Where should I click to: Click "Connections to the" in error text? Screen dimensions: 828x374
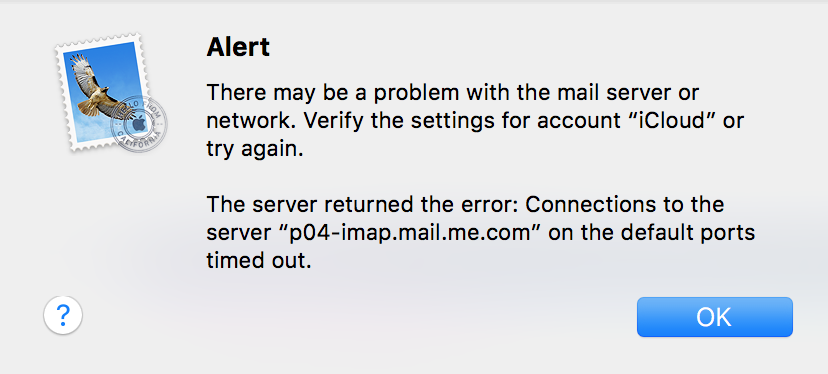click(x=625, y=205)
